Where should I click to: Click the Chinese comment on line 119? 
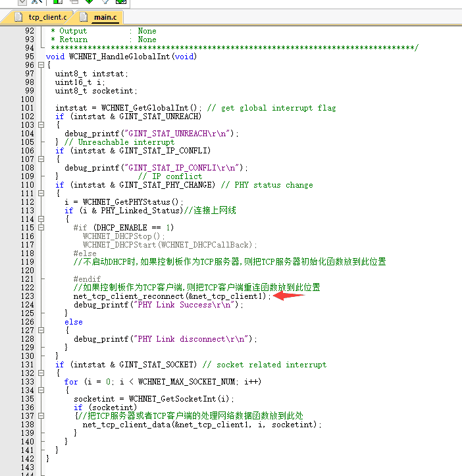click(x=230, y=261)
